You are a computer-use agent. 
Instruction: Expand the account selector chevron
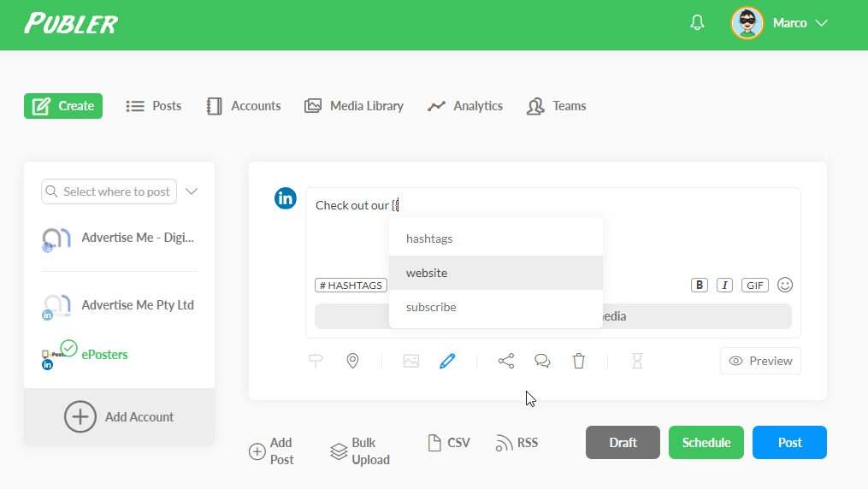[192, 191]
